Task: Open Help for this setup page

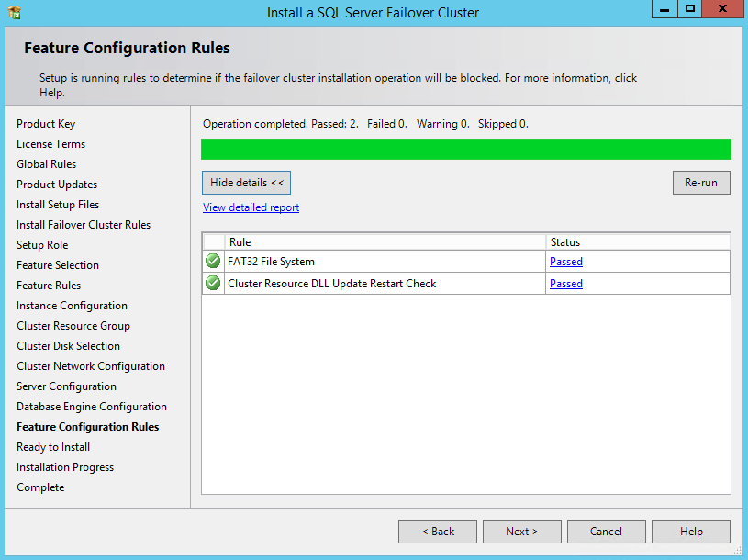Action: pos(691,532)
